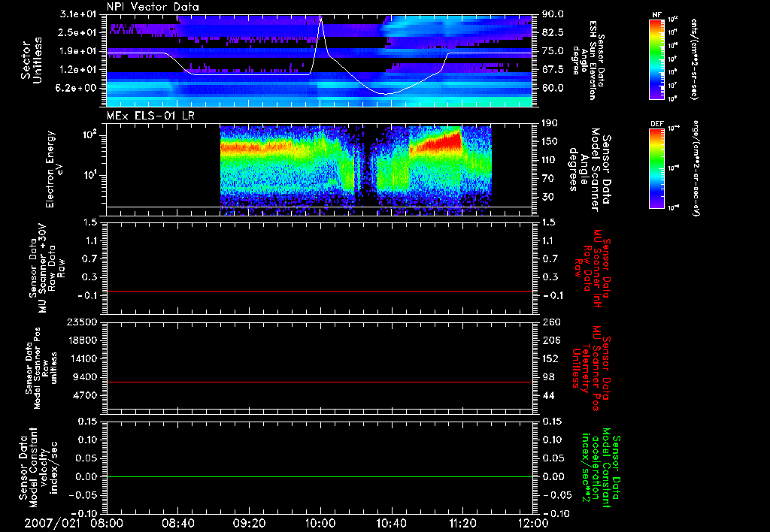Click the 'NPI Vector Data' panel title

tap(153, 7)
